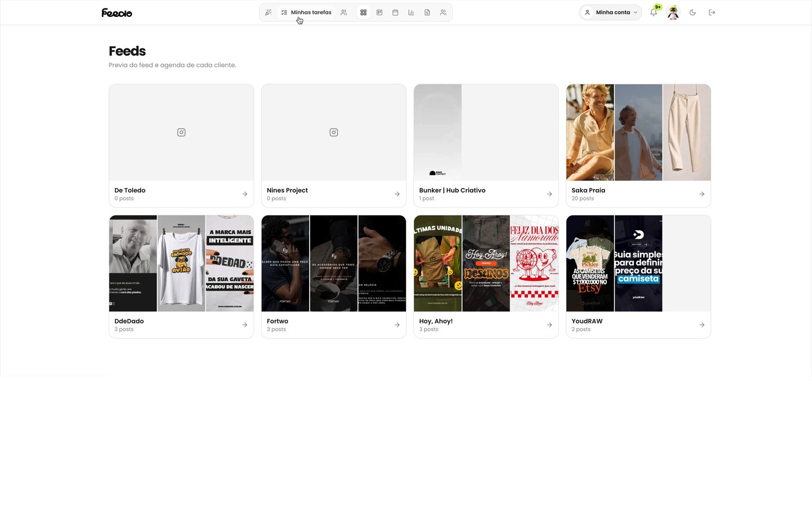Click the arrow on the Bunker | Hub Criativo card
Viewport: 812px width, 508px height.
549,194
